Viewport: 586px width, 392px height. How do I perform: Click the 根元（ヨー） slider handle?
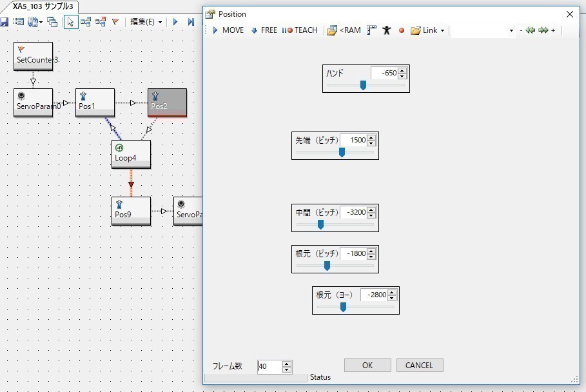point(343,307)
